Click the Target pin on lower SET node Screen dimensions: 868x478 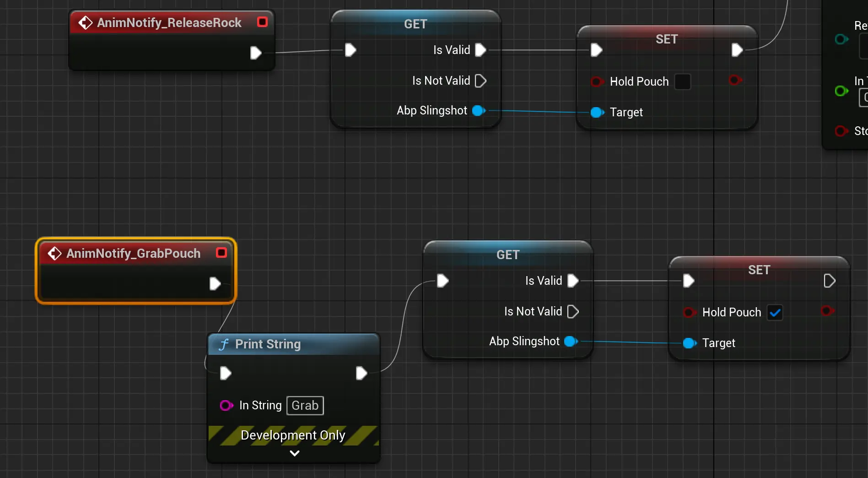(x=689, y=343)
